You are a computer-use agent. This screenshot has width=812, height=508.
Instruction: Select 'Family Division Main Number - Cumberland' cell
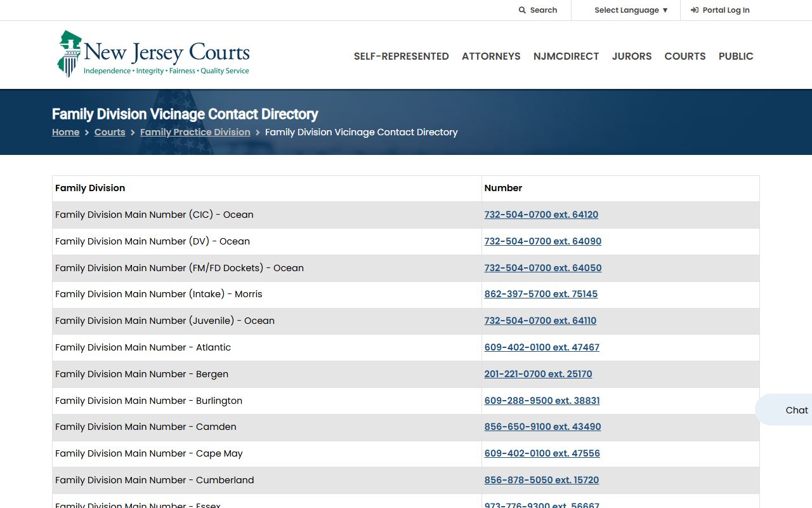pos(267,481)
